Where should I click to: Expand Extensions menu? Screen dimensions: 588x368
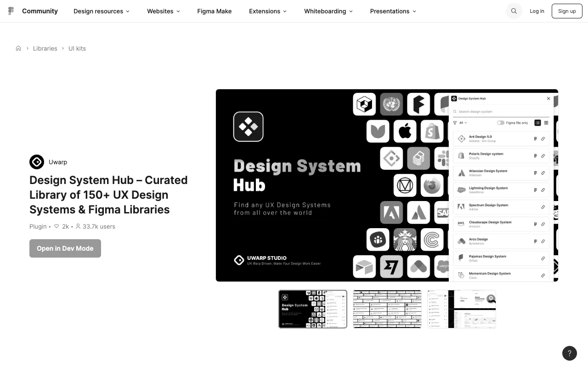coord(268,11)
